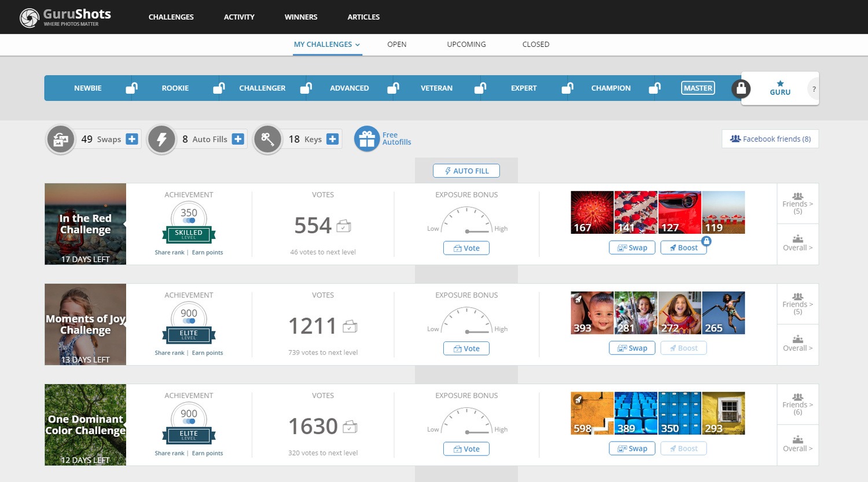The width and height of the screenshot is (868, 482).
Task: Switch to the Upcoming tab
Action: 466,45
